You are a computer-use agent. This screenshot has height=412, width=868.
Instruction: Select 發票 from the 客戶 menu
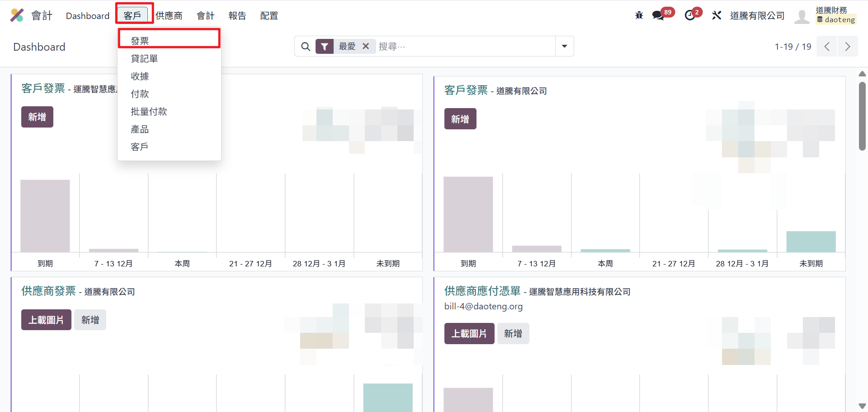(x=140, y=41)
